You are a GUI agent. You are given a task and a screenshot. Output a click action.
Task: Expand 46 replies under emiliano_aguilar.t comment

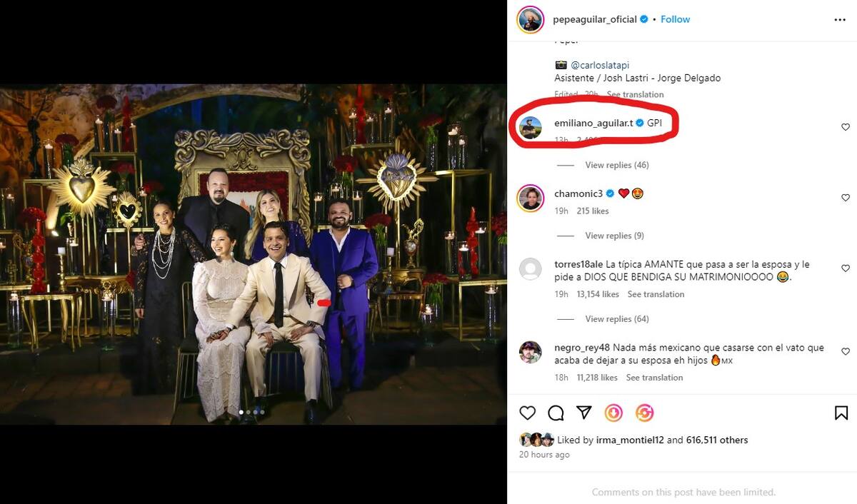[616, 165]
